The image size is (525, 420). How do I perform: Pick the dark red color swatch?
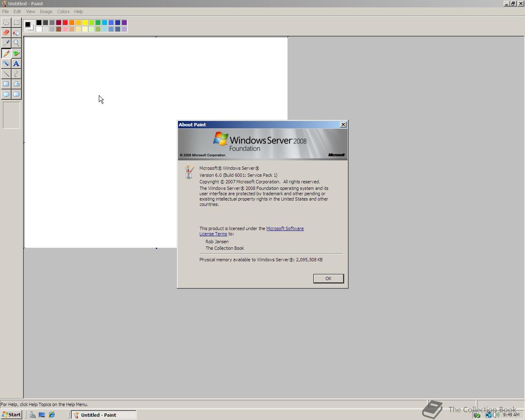(x=59, y=23)
